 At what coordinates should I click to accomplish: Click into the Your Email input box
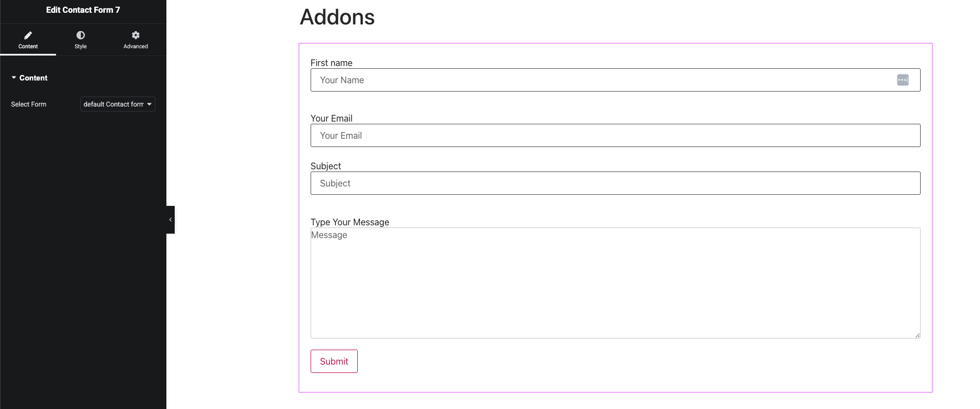tap(615, 135)
